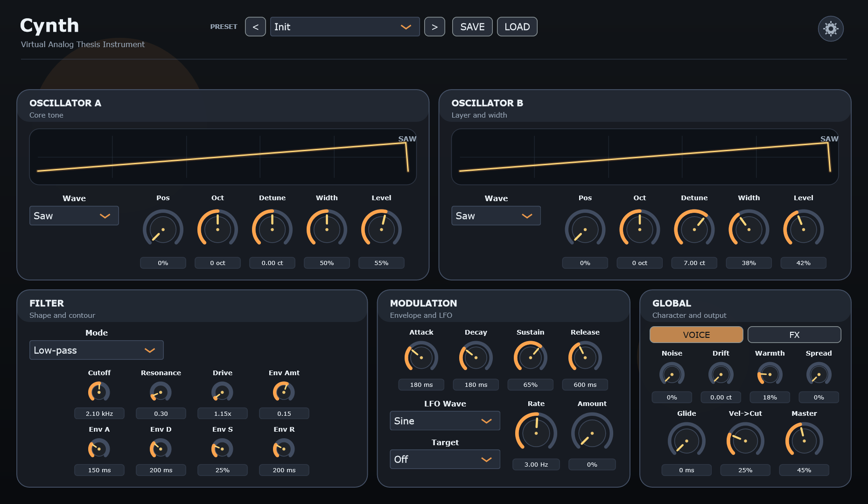Click the Filter Resonance knob
The height and width of the screenshot is (504, 868).
point(161,392)
